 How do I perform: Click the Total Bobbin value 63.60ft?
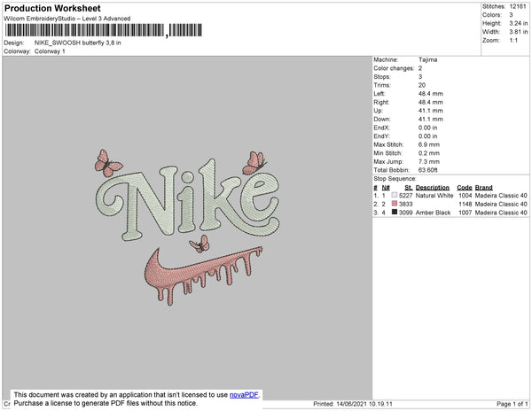point(428,170)
